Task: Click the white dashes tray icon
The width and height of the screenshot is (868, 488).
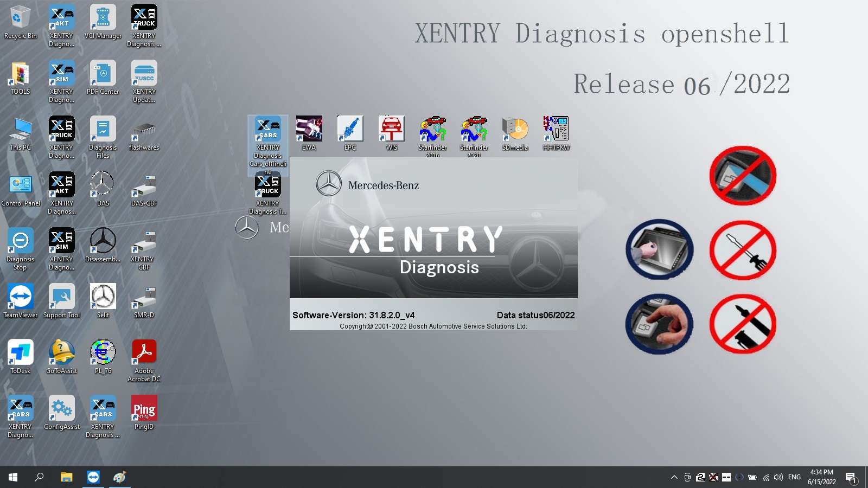Action: click(x=726, y=477)
